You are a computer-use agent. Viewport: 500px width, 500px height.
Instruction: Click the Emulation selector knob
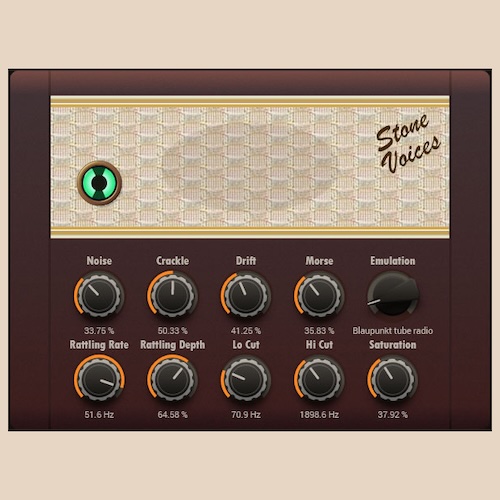point(393,293)
